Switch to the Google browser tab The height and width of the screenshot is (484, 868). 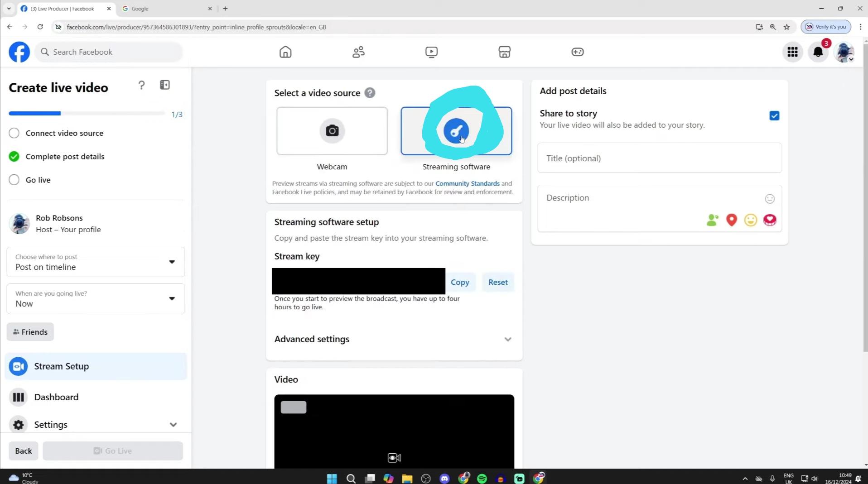tap(166, 9)
